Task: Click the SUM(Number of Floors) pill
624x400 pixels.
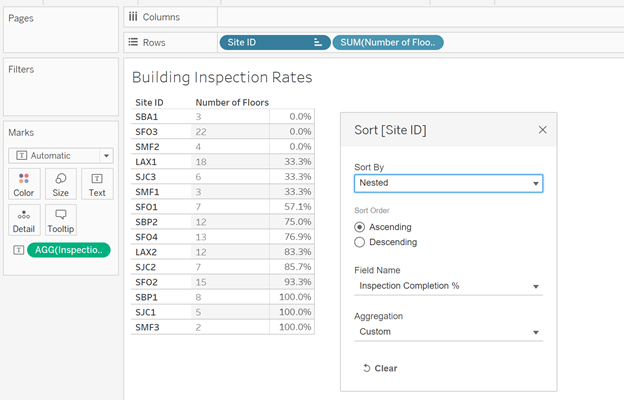Action: [x=388, y=42]
